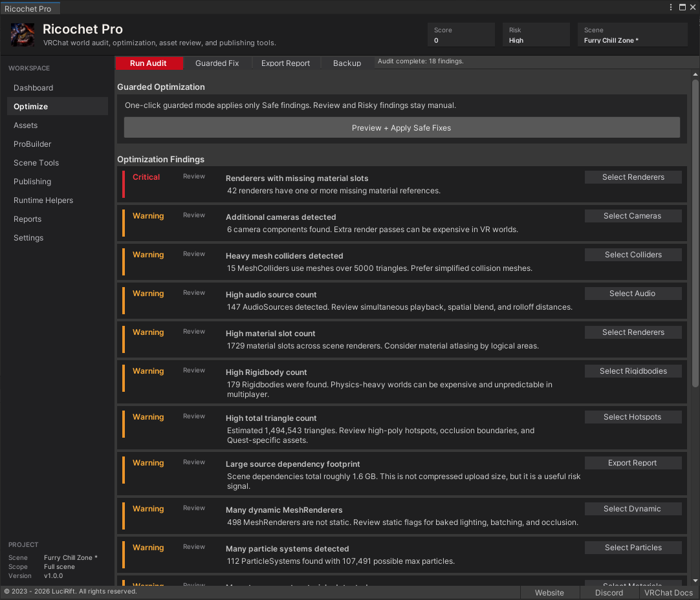Open the Discord link in footer
The image size is (700, 600).
coord(609,592)
